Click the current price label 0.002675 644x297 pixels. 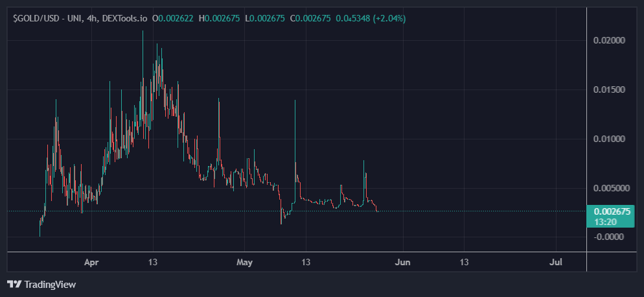click(612, 212)
